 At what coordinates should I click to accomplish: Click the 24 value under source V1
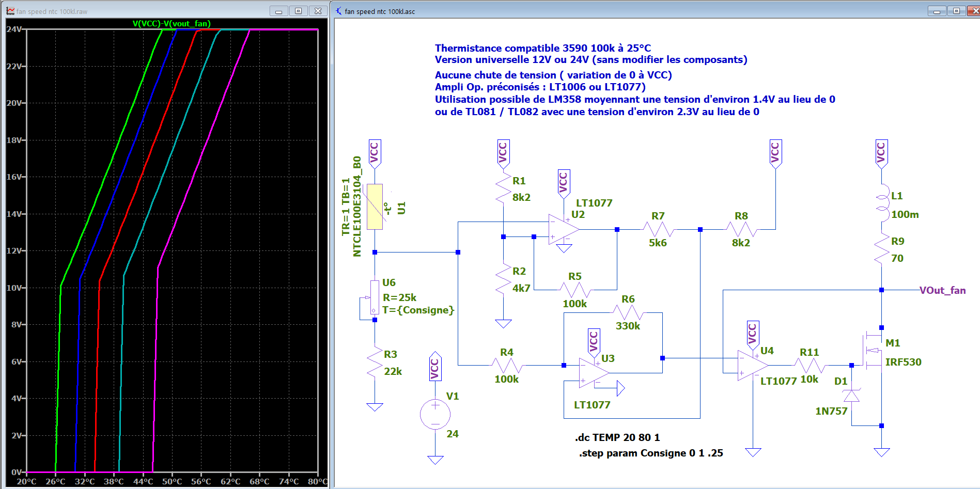(453, 434)
